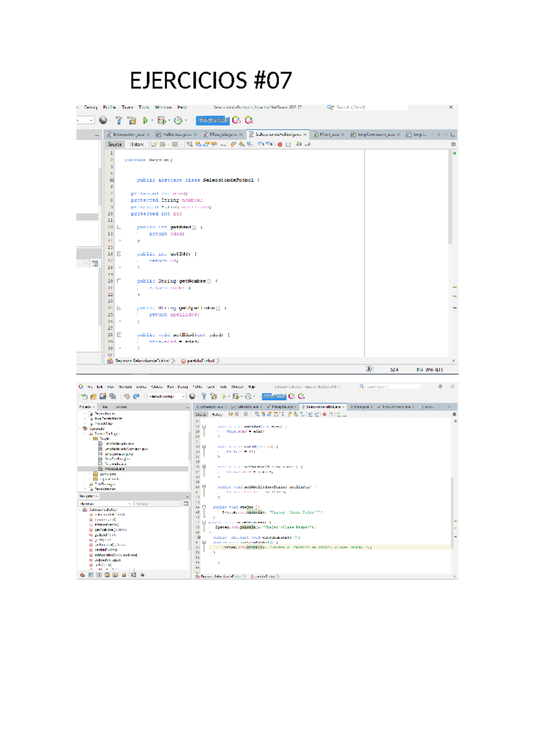Select the highlighted file in the Projects tree
535x756 pixels.
coord(115,469)
